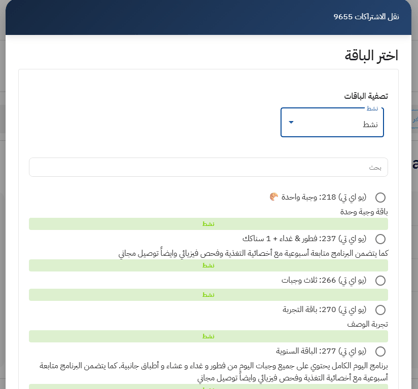Click the تصفية الباقات filter label
Image resolution: width=418 pixels, height=389 pixels.
click(366, 96)
